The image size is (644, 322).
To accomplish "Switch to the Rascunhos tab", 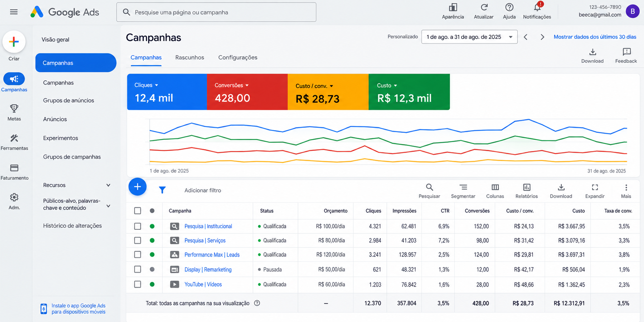I will [x=189, y=57].
